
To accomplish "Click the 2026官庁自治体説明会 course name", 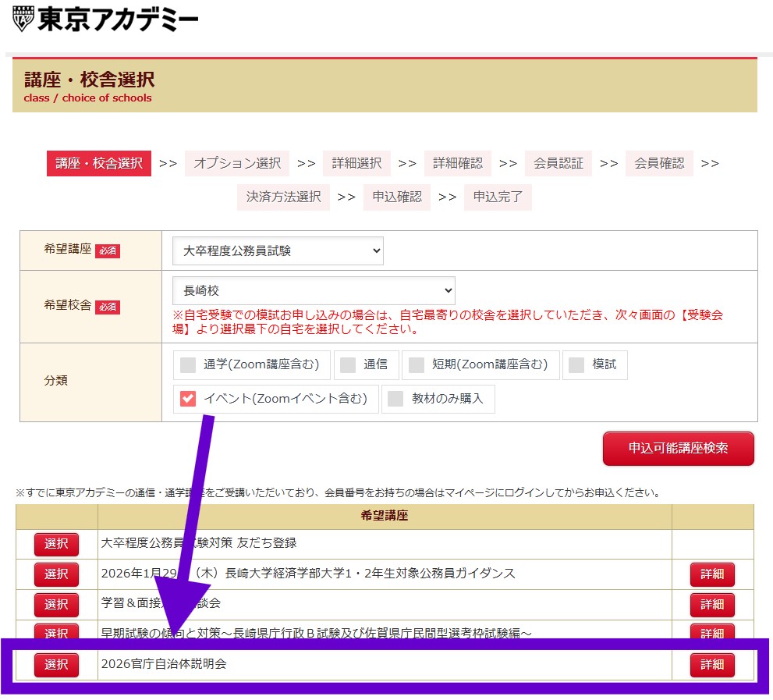I will tap(165, 664).
